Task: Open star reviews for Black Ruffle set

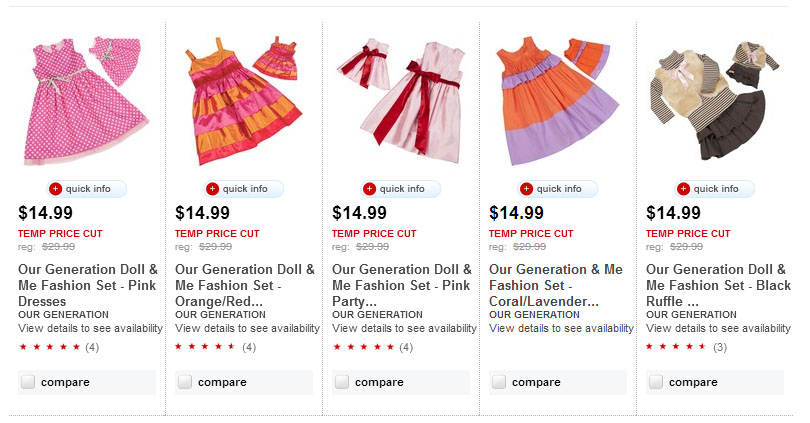Action: coord(676,347)
